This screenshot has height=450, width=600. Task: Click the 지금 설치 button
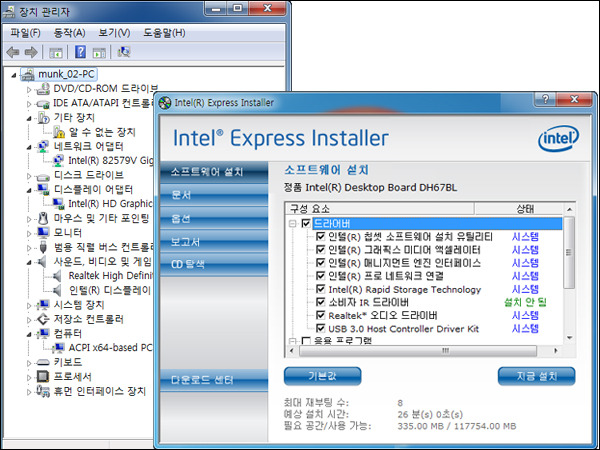pos(536,376)
